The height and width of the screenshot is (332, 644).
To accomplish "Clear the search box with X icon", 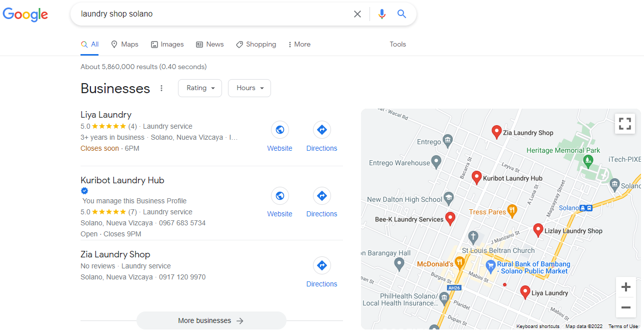I will [x=357, y=14].
